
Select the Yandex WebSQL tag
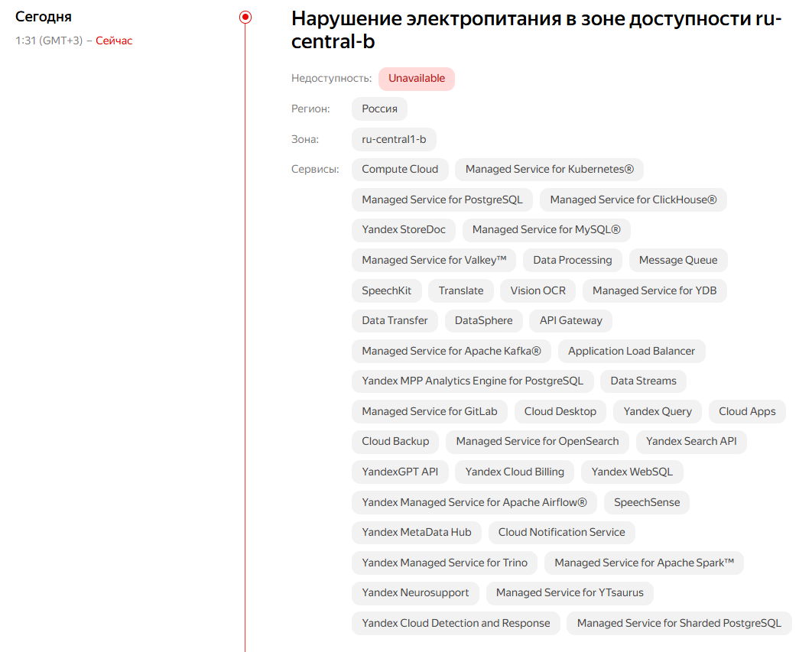632,472
